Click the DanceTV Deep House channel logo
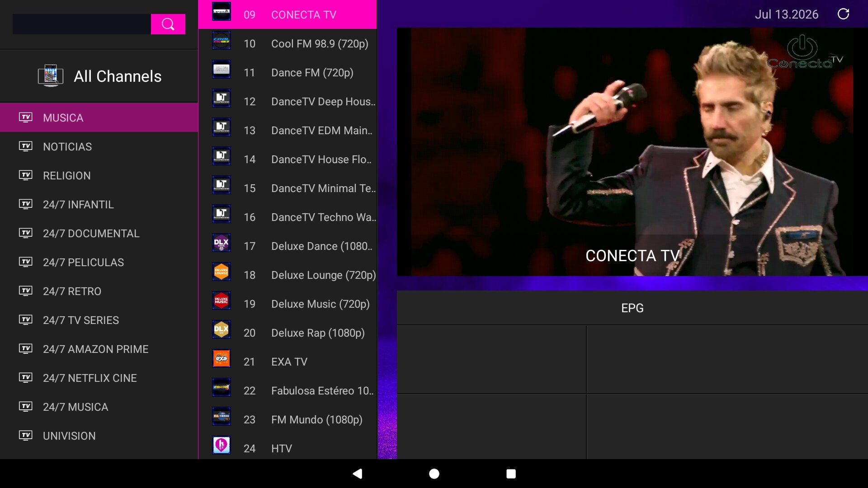This screenshot has height=488, width=868. coord(222,99)
